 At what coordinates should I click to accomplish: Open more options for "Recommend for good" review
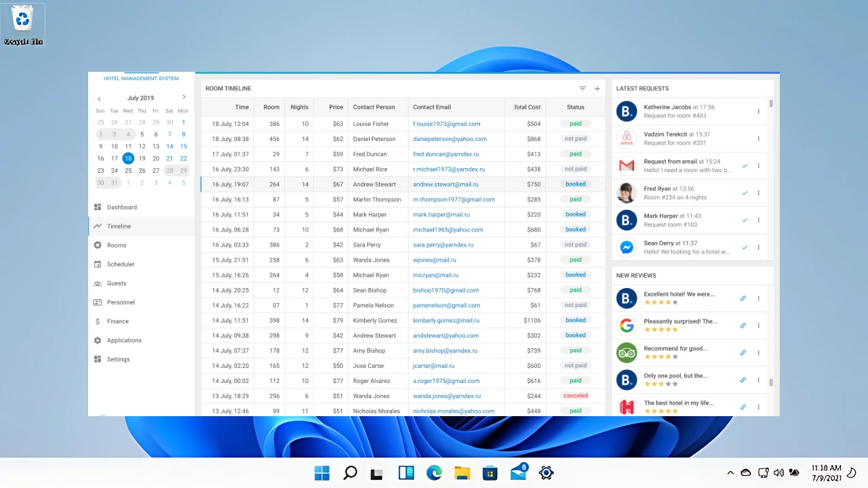758,352
